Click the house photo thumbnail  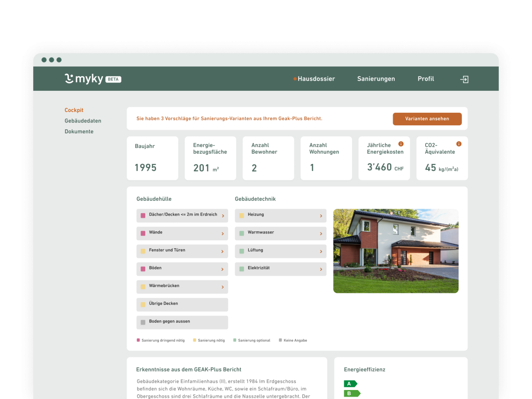pos(396,251)
